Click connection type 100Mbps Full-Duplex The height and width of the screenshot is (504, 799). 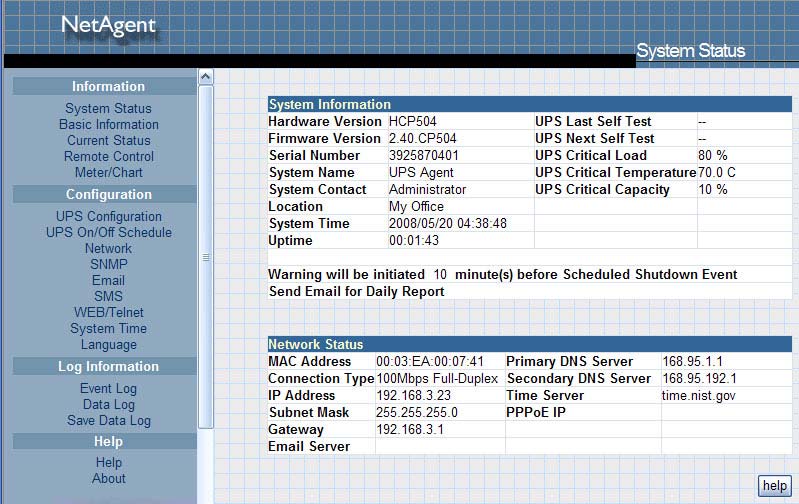tap(437, 379)
